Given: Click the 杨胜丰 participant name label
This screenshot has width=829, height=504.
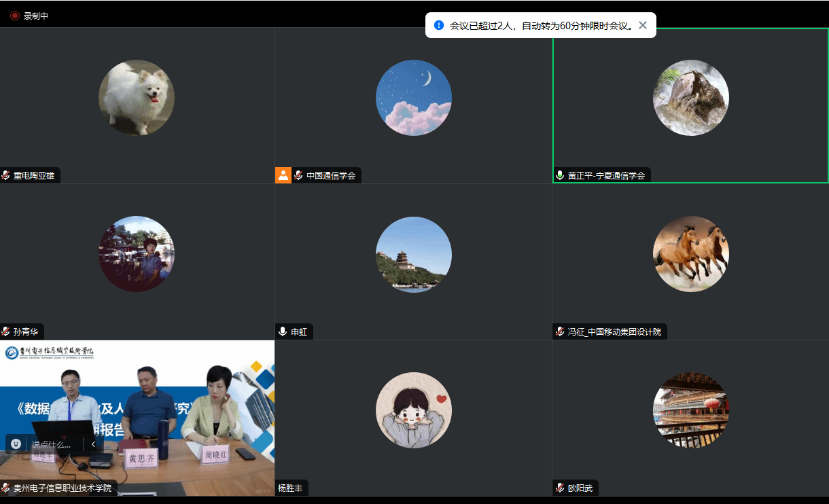Looking at the screenshot, I should point(291,488).
